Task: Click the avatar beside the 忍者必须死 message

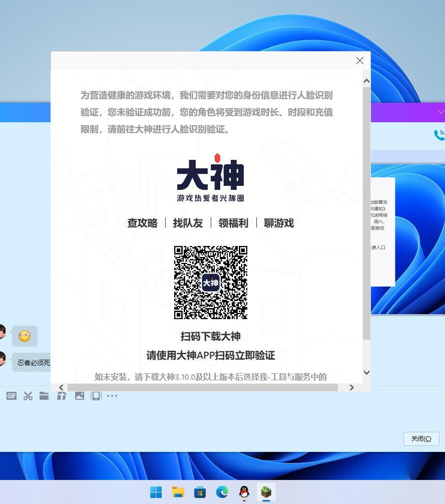Action: pos(2,358)
